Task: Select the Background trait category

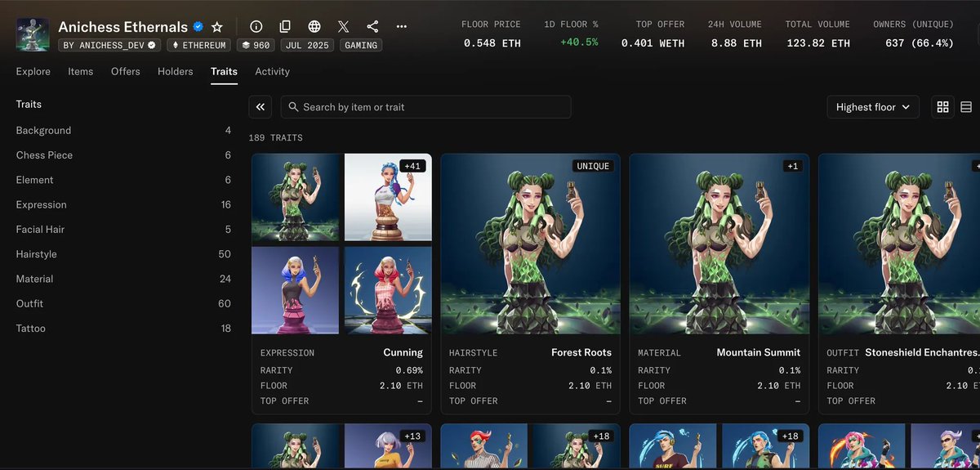Action: tap(43, 131)
